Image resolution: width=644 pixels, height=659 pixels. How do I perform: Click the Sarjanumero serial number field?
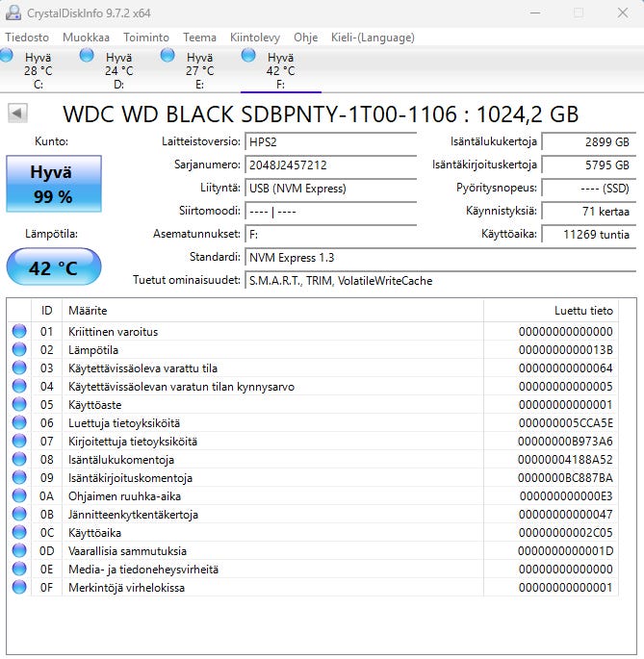330,165
